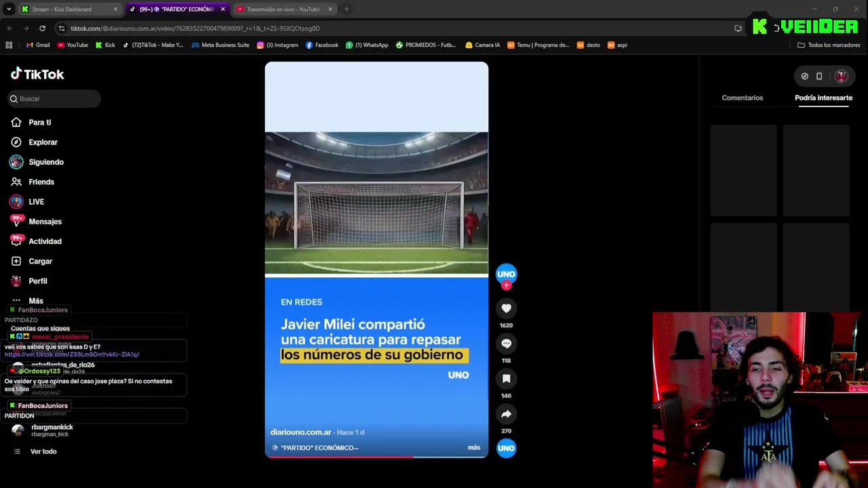Open the WhatsApp bookmark
The height and width of the screenshot is (488, 868).
click(x=367, y=45)
